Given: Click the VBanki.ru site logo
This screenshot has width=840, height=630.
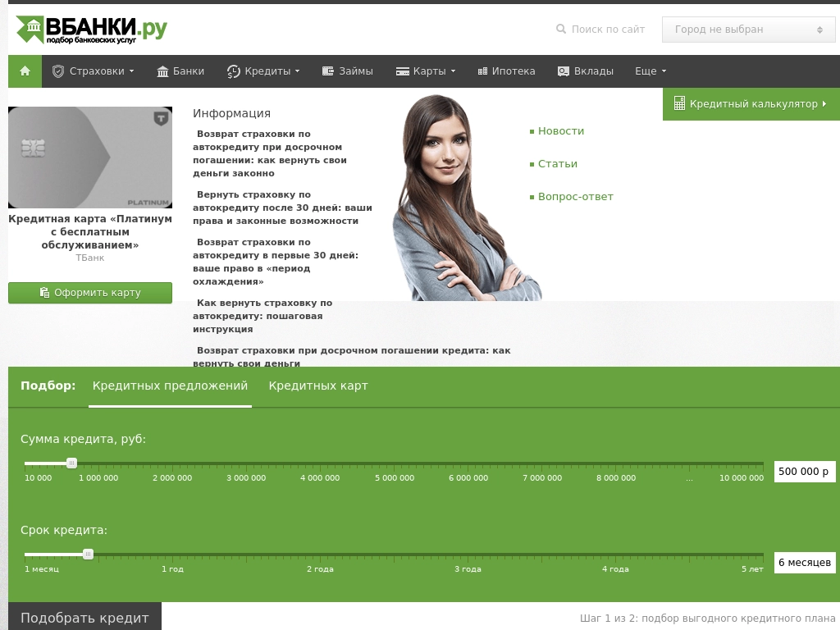Looking at the screenshot, I should [92, 30].
